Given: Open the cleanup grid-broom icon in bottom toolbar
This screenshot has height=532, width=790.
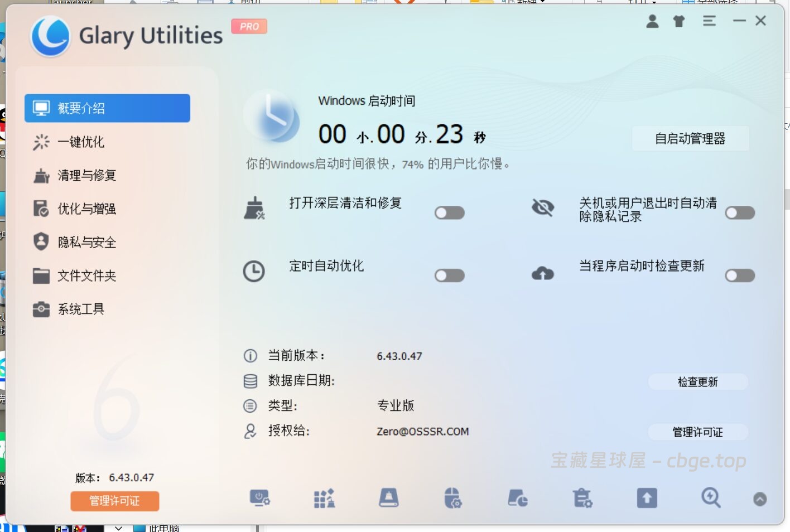Looking at the screenshot, I should click(x=324, y=498).
